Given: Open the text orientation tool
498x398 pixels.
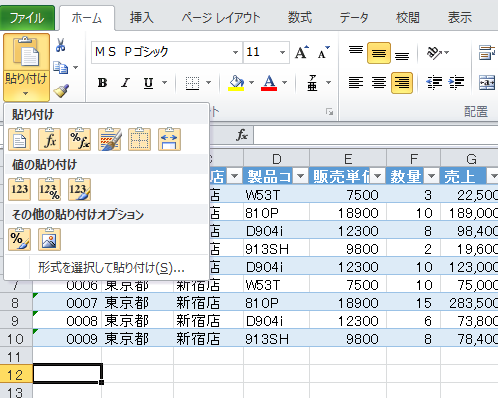Looking at the screenshot, I should [x=435, y=53].
